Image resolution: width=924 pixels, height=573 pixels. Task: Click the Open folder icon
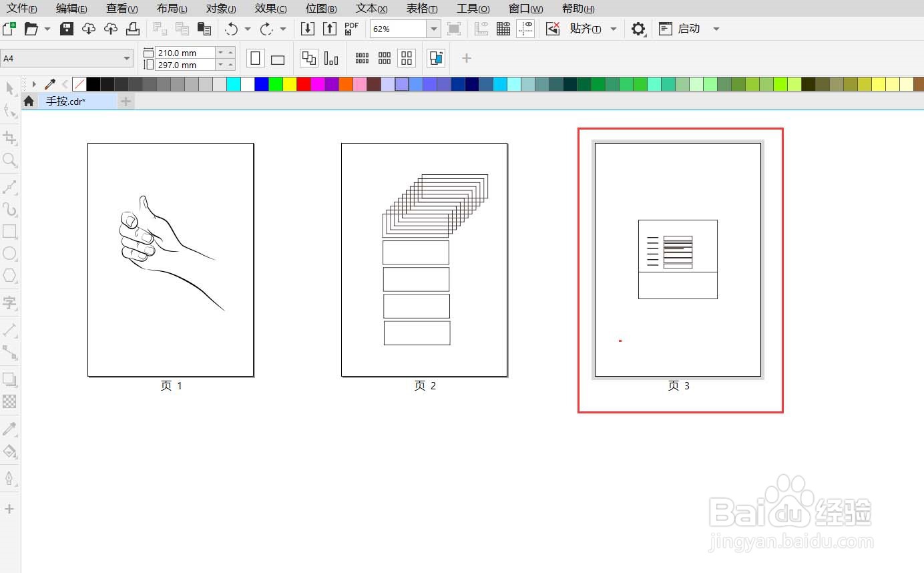[x=31, y=29]
